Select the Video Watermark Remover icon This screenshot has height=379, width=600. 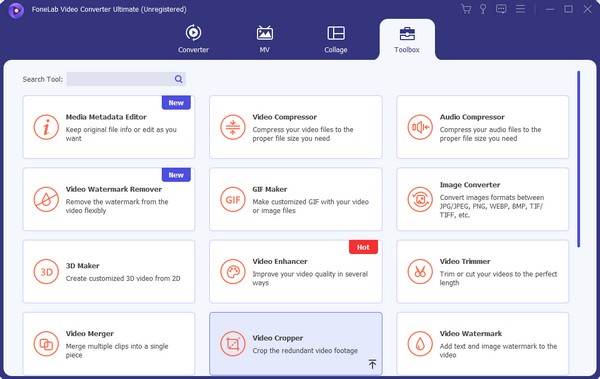46,199
